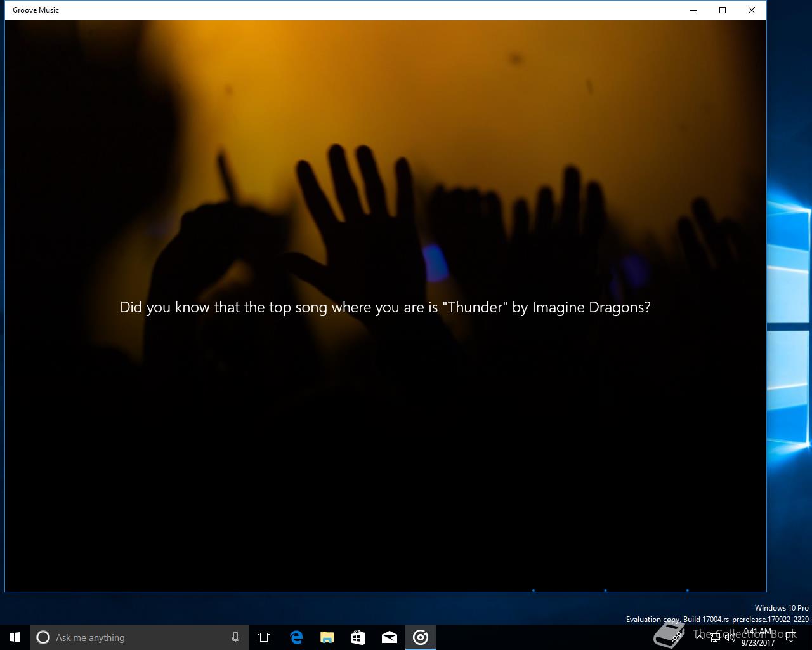Image resolution: width=812 pixels, height=650 pixels.
Task: Minimize the Groove Music window
Action: [693, 10]
